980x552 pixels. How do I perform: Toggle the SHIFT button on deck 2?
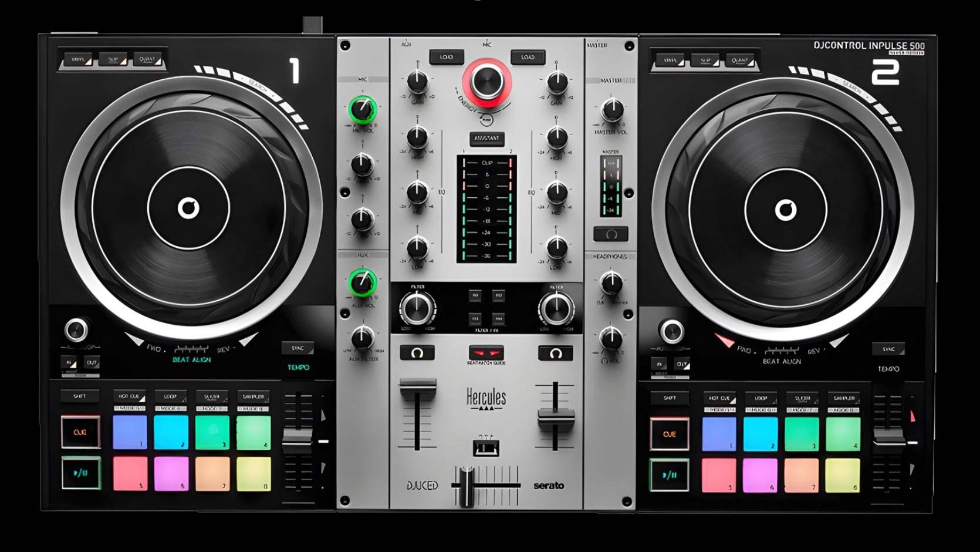(669, 398)
